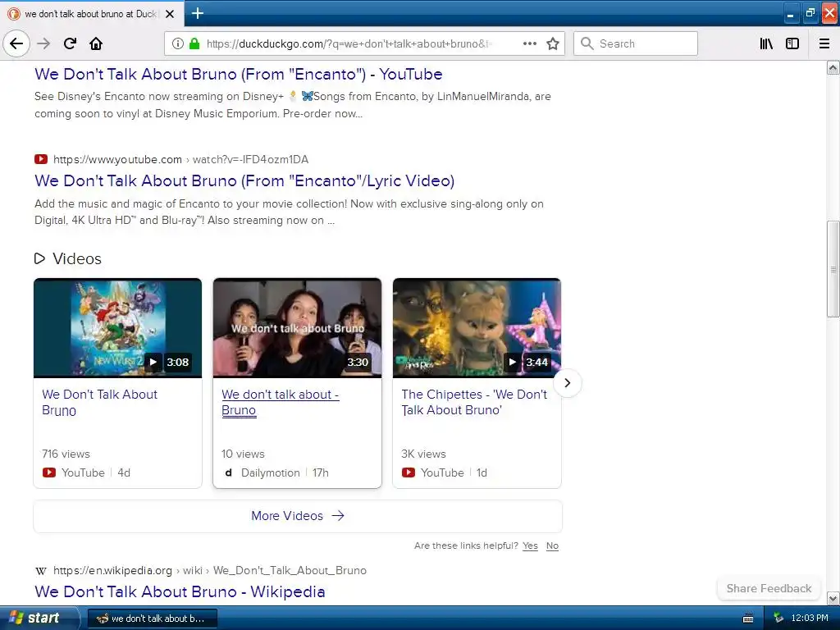Answer No to 'Are these links helpful?'
Screen dimensions: 840x630
tap(552, 546)
